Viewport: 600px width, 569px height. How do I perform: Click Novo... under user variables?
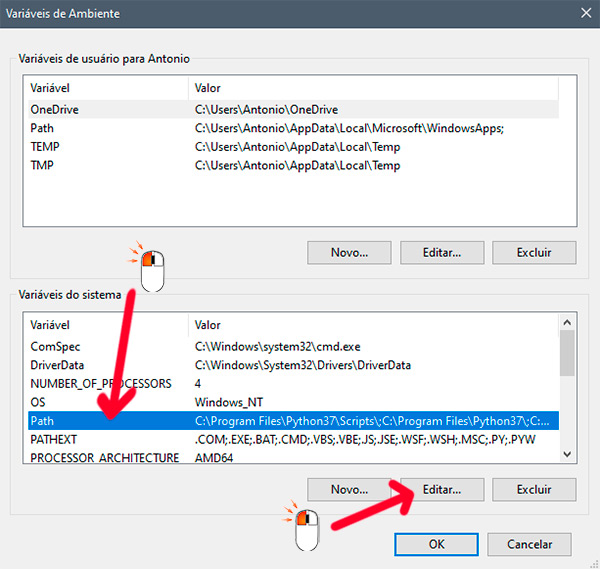349,253
